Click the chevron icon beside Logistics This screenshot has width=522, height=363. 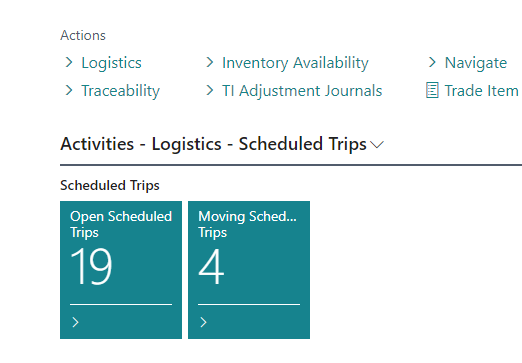tap(69, 62)
